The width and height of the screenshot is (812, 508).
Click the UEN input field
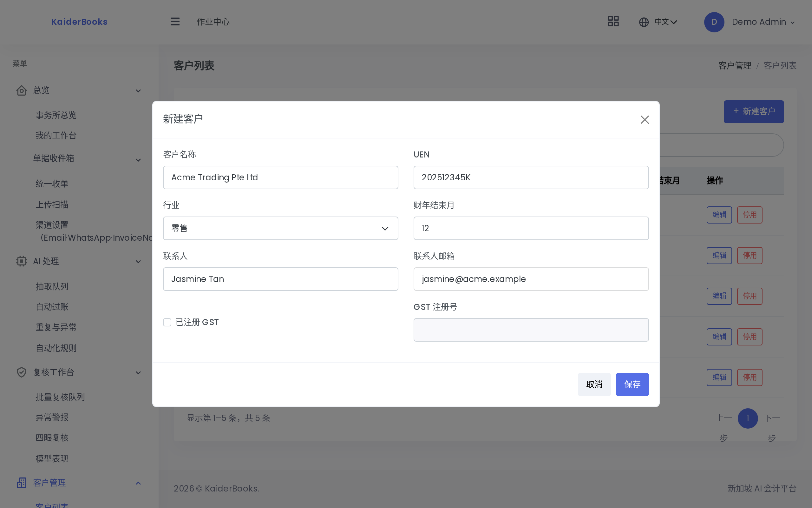point(531,177)
